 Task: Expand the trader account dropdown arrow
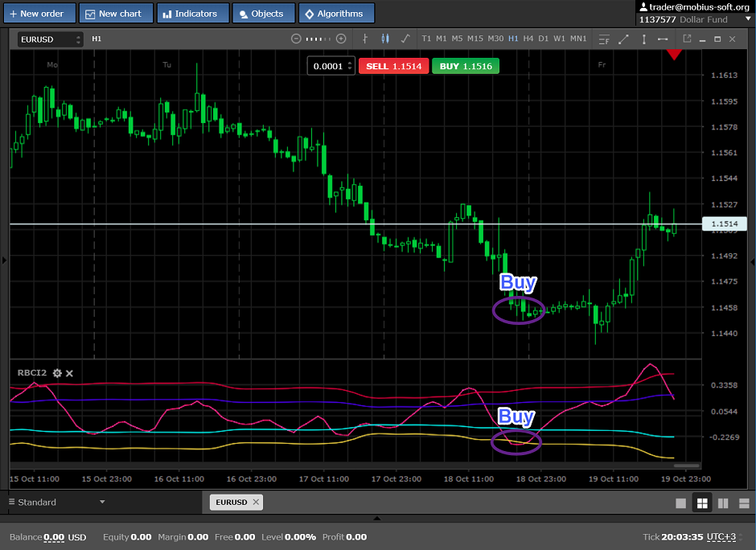tap(748, 19)
